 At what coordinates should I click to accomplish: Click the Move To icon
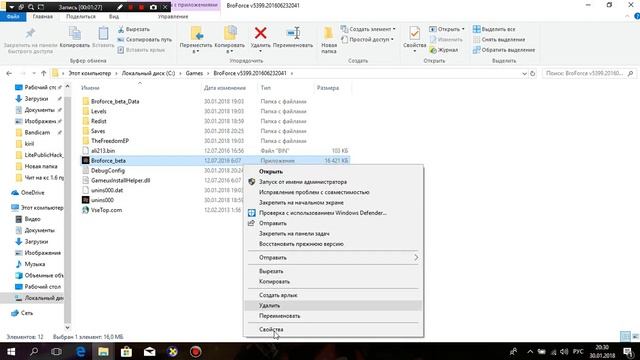(x=196, y=34)
